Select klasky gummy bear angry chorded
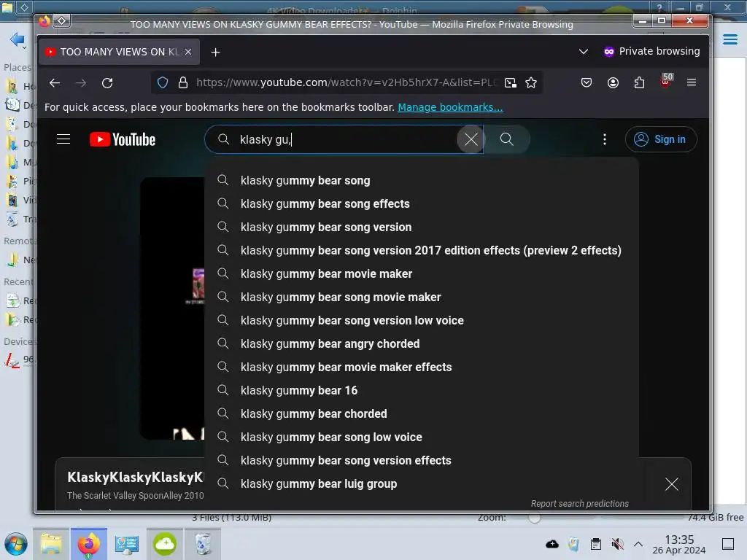747x560 pixels. (x=421, y=344)
